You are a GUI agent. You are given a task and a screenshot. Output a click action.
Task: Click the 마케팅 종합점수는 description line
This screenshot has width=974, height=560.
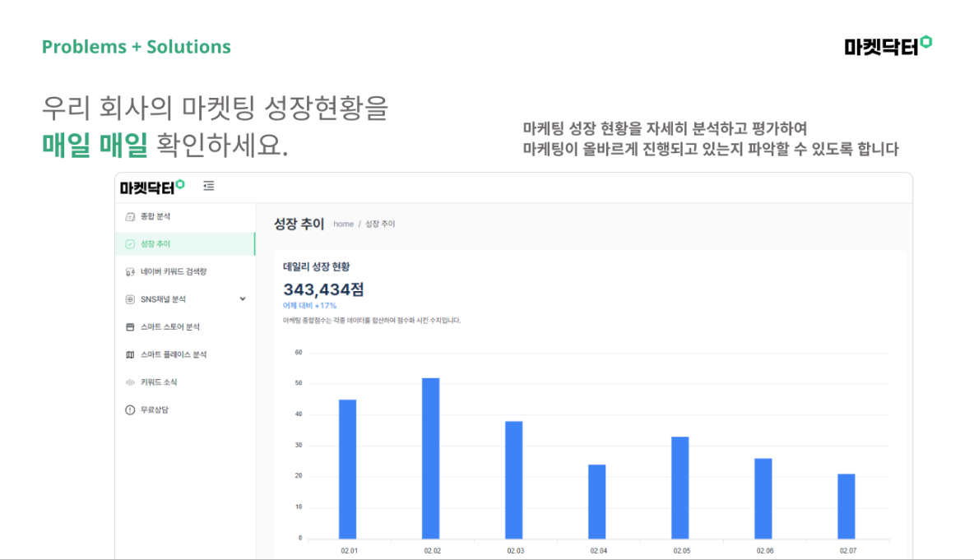point(372,321)
